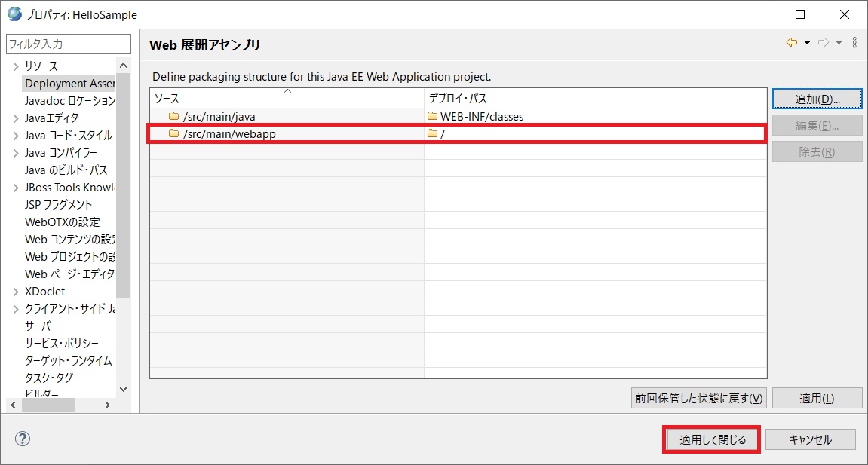Click the フィルタ入力 filter text field
This screenshot has height=465, width=868.
tap(68, 44)
